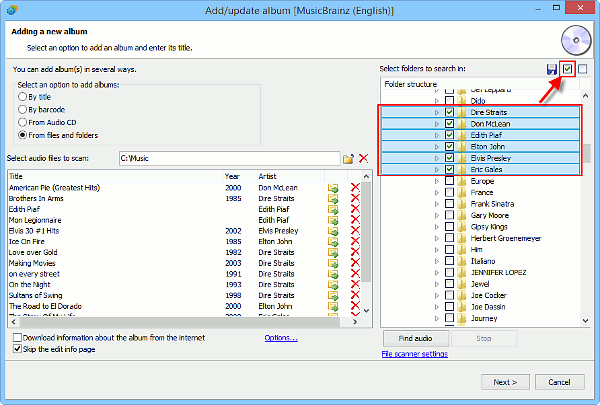Click green edit icon for Mon Legionnaire row
The width and height of the screenshot is (600, 405).
coord(333,220)
